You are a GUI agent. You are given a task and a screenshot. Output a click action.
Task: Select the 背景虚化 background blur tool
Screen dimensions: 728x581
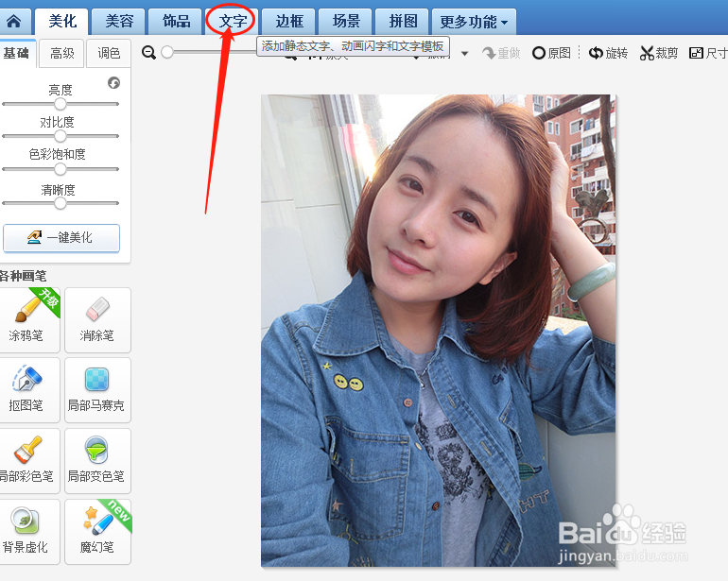point(29,532)
